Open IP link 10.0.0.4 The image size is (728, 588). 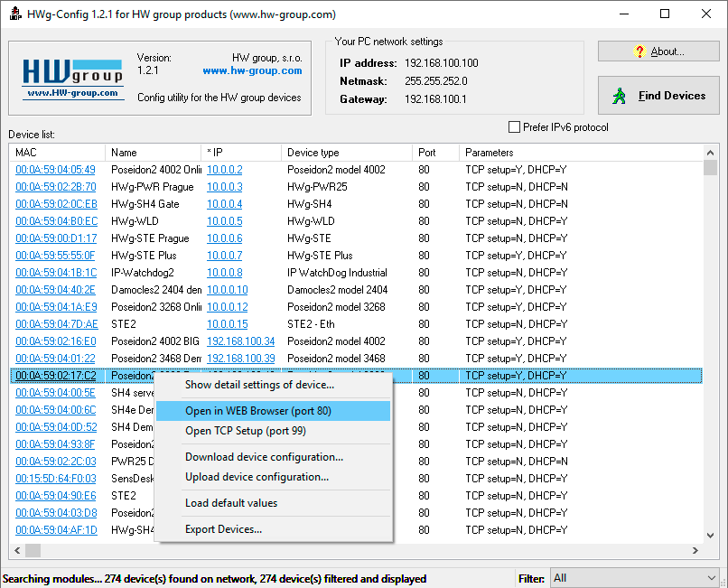click(225, 204)
